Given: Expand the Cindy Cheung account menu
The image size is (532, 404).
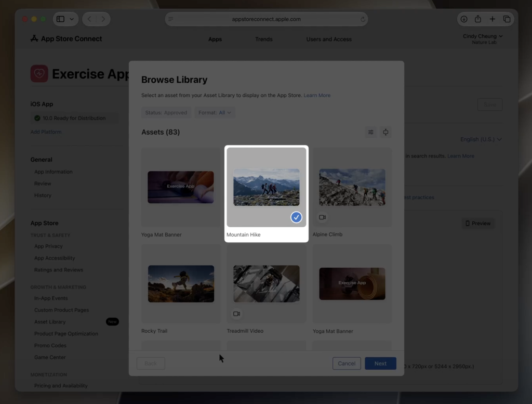Looking at the screenshot, I should pyautogui.click(x=483, y=38).
